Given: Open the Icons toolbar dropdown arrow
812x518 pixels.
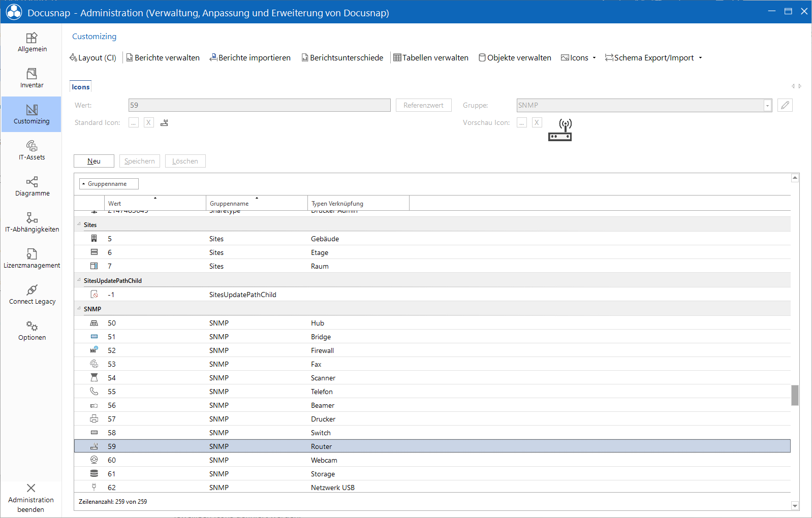Looking at the screenshot, I should pos(594,58).
